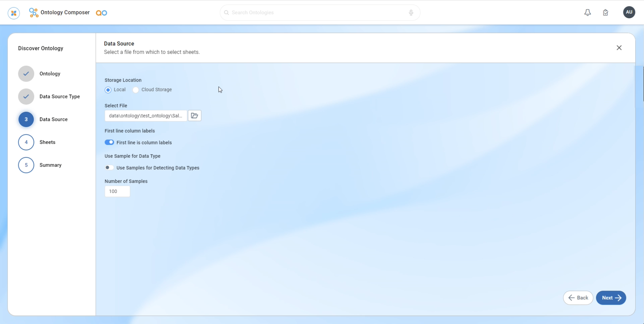Image resolution: width=644 pixels, height=324 pixels.
Task: Click the Search Ontologies field
Action: coord(318,13)
